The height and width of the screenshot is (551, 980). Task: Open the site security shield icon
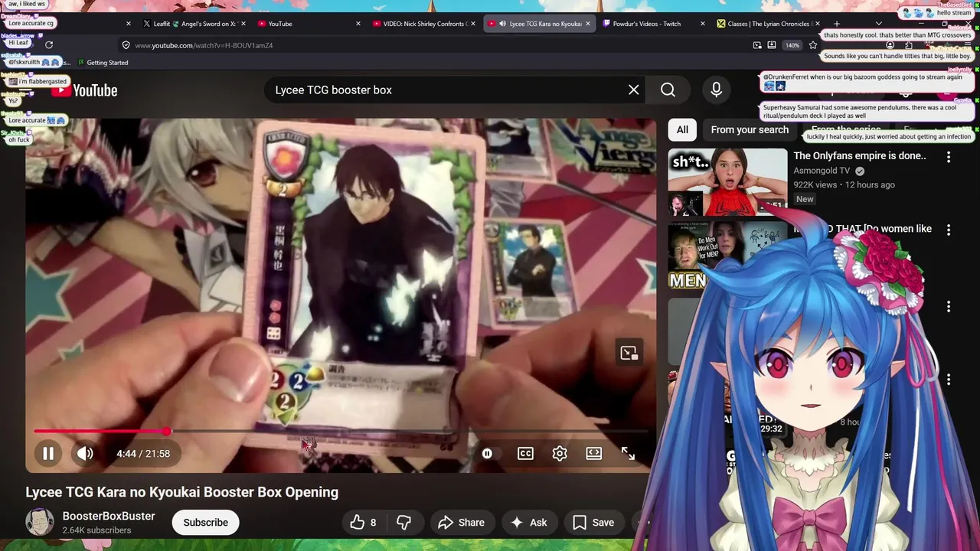[x=126, y=45]
